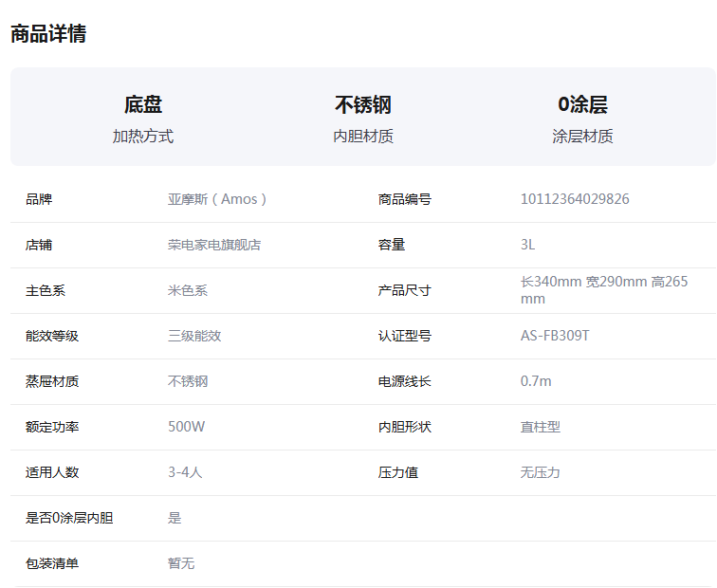
Task: Open the 亚摩斯（Amos） brand link
Action: 217,199
